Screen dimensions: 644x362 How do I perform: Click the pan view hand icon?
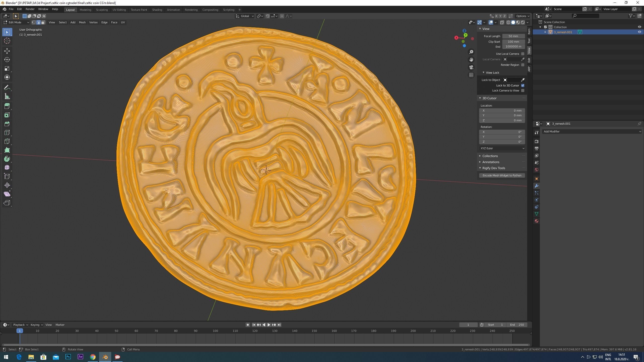click(471, 60)
